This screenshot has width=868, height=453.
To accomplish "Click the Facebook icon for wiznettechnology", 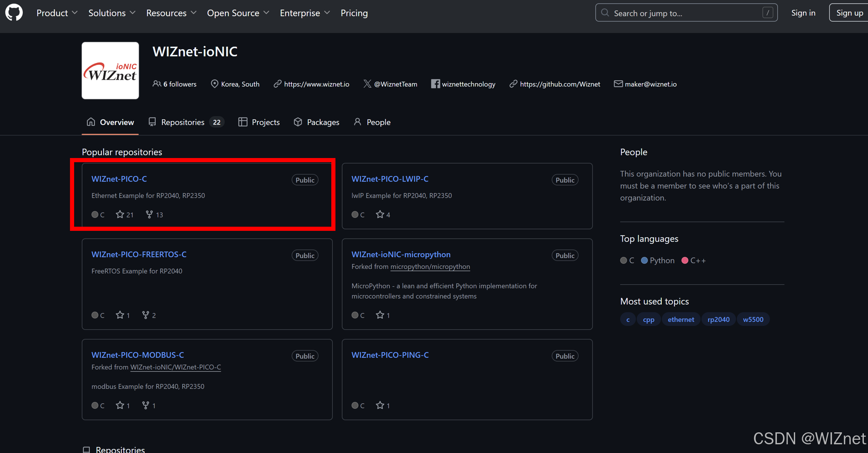I will coord(435,84).
